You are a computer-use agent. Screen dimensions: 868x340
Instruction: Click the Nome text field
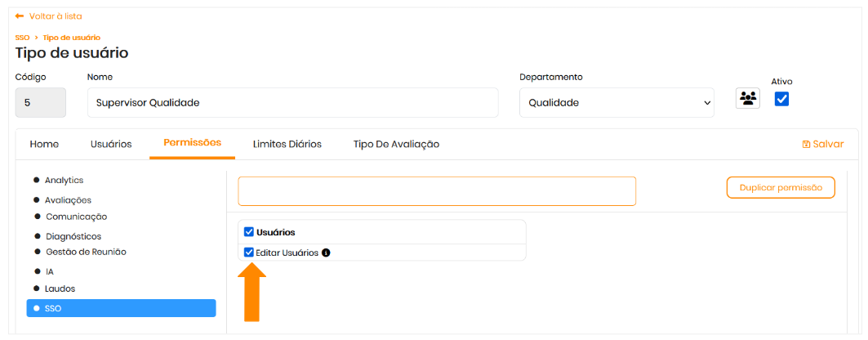(x=292, y=103)
